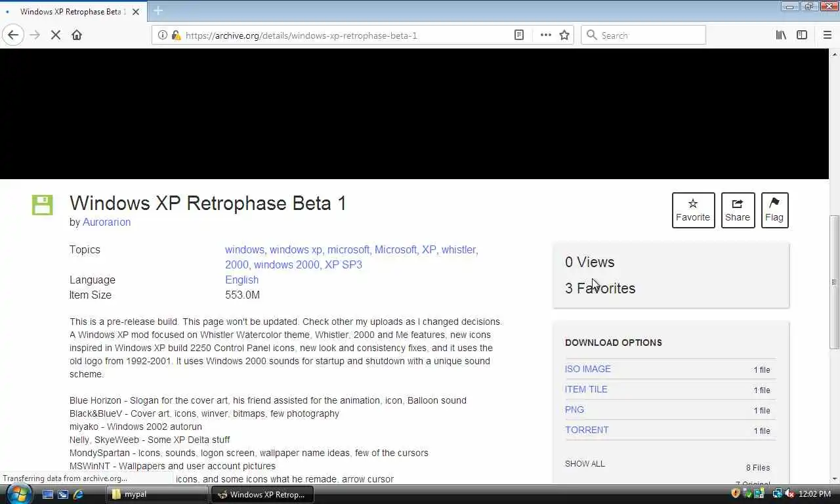Download the ITEM TILE file

[x=586, y=390]
